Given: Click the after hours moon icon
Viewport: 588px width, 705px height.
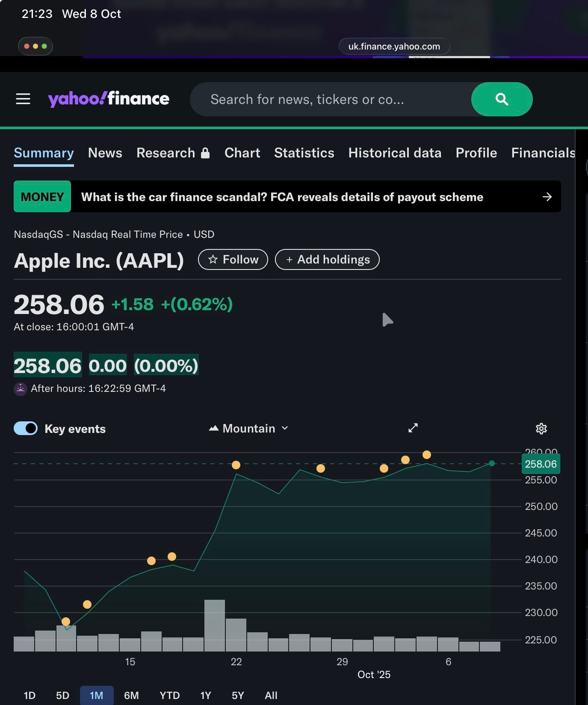Looking at the screenshot, I should [21, 389].
